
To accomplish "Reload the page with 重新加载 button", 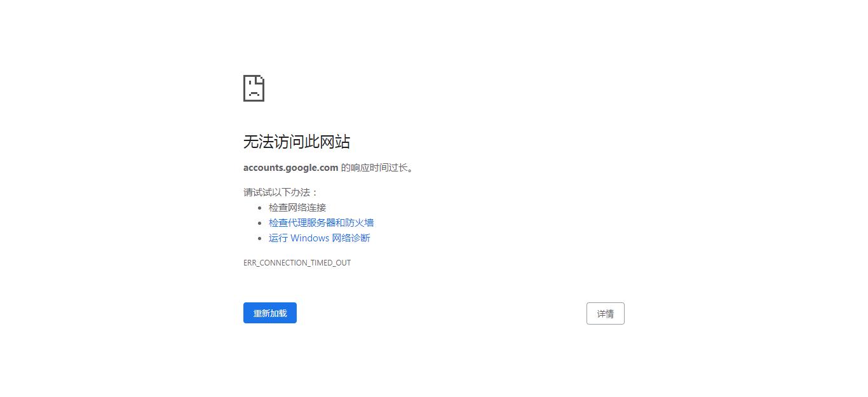I will 270,313.
